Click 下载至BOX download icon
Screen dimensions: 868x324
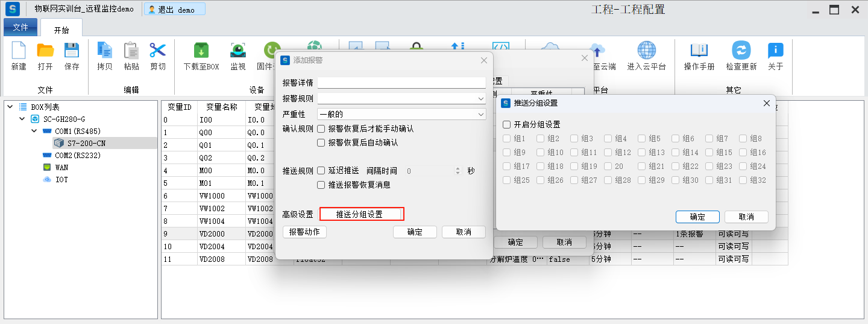(201, 51)
